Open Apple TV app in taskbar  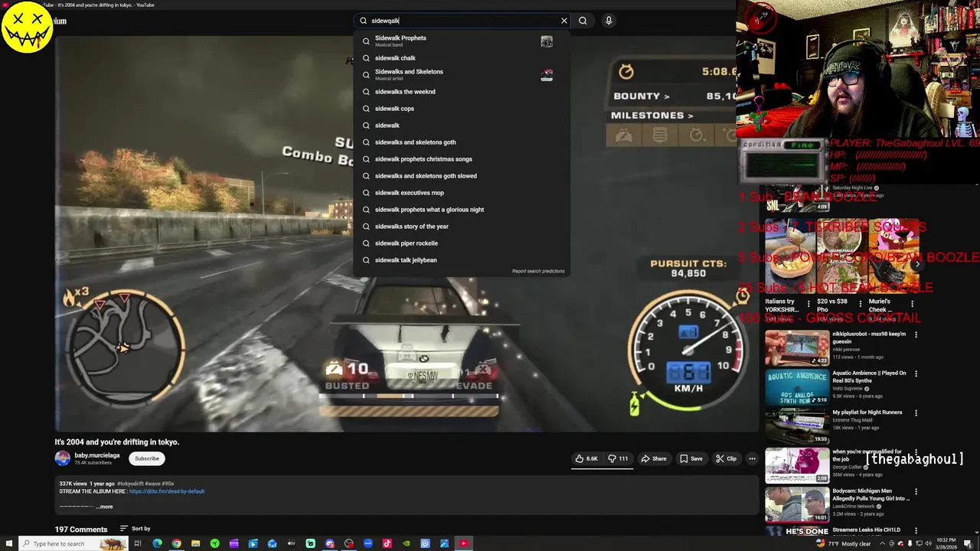point(291,543)
